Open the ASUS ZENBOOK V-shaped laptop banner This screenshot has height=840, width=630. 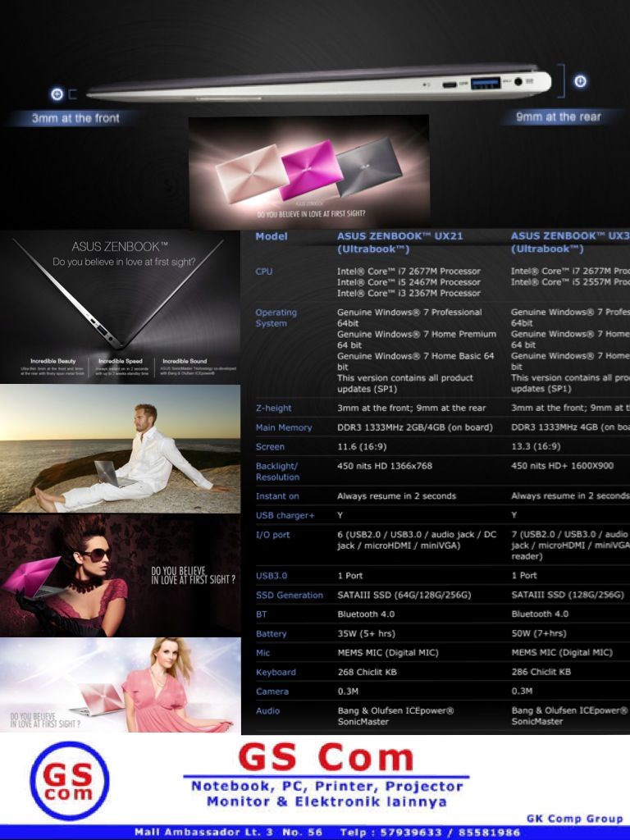(120, 307)
